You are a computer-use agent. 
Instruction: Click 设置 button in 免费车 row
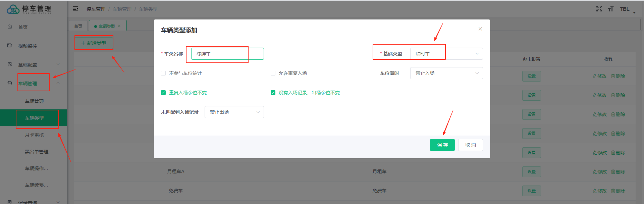coord(531,191)
